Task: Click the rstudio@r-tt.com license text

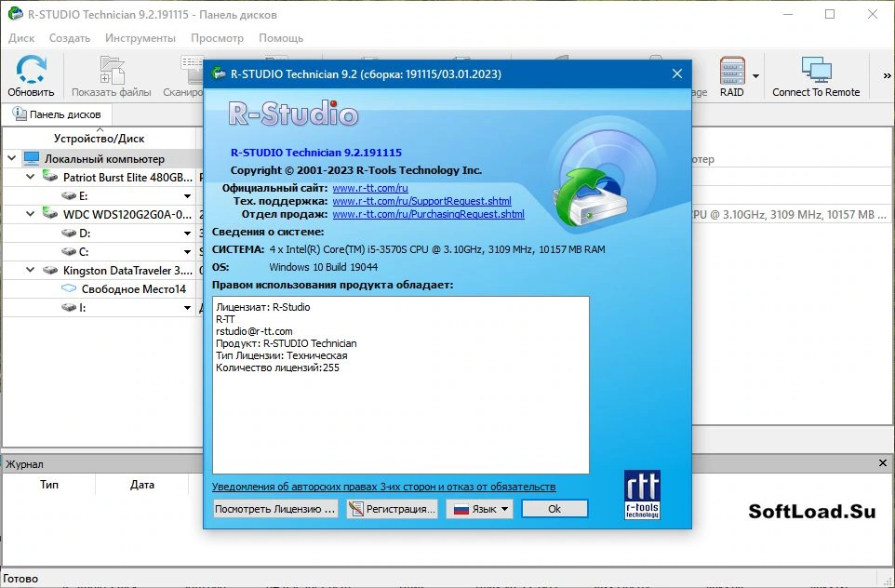Action: [x=254, y=331]
